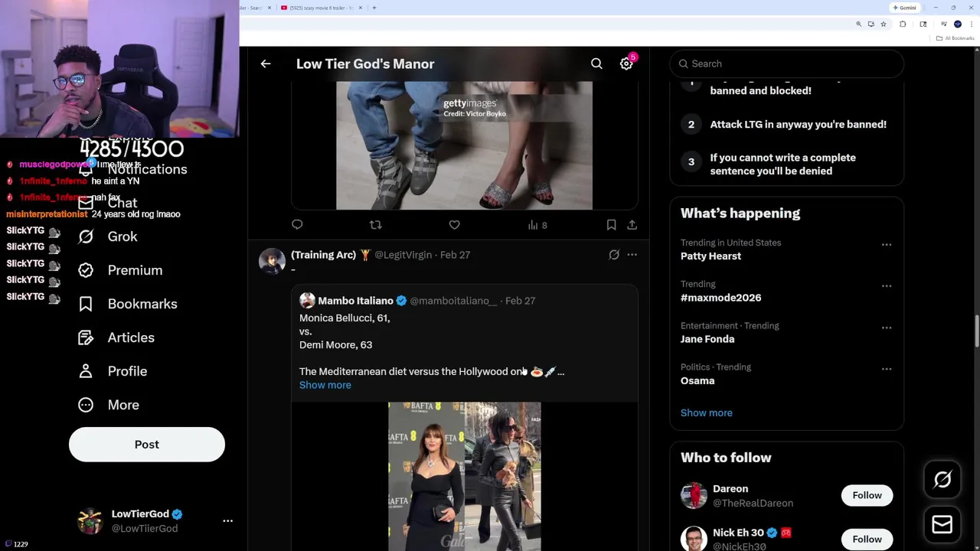The image size is (980, 551).
Task: Open Mambo Italiano profile name
Action: [355, 301]
